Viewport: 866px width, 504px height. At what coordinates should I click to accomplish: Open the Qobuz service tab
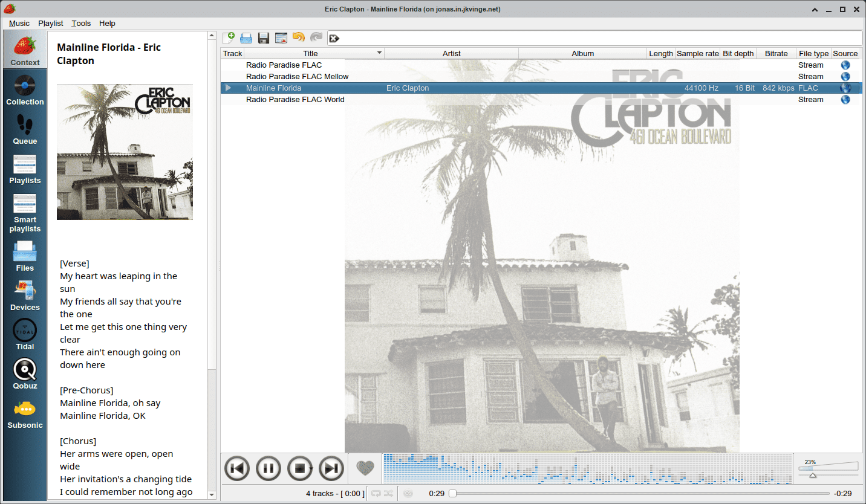[25, 373]
